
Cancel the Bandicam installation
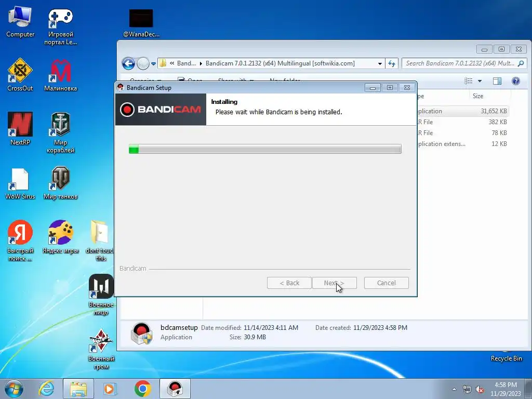pos(386,283)
